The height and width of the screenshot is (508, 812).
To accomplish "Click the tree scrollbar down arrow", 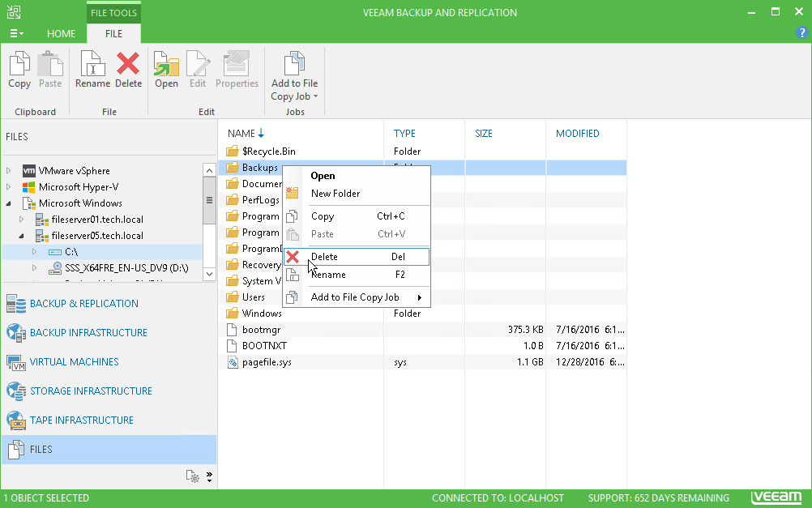I will tap(209, 274).
